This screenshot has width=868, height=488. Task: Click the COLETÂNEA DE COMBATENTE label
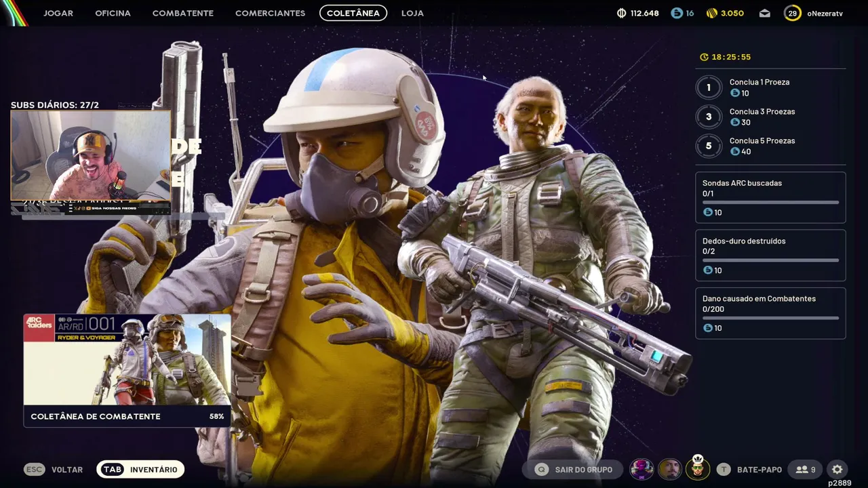[96, 416]
